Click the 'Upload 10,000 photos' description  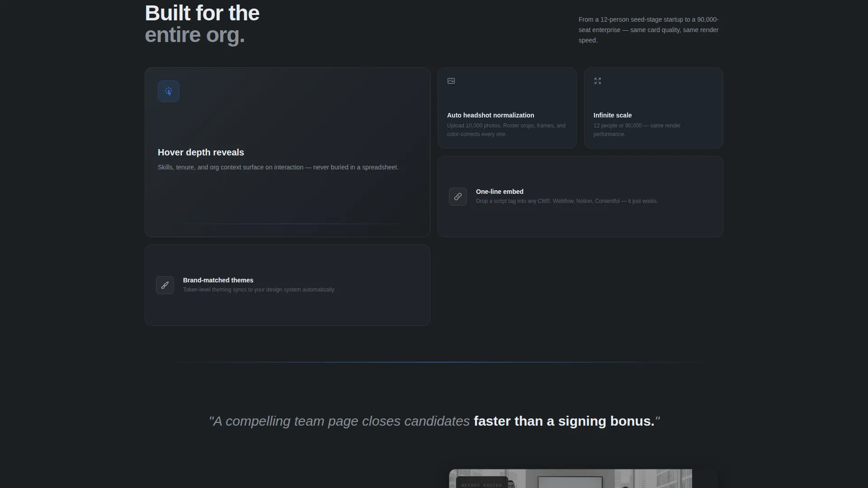(506, 130)
